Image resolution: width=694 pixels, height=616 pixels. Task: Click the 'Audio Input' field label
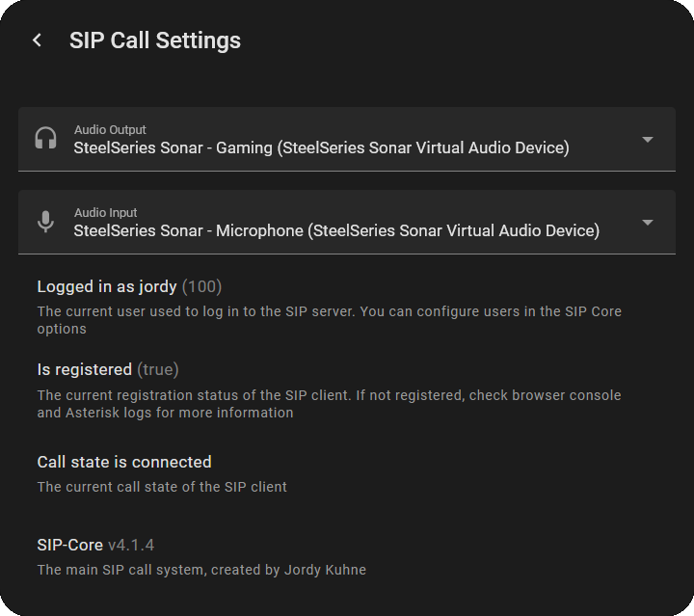105,213
